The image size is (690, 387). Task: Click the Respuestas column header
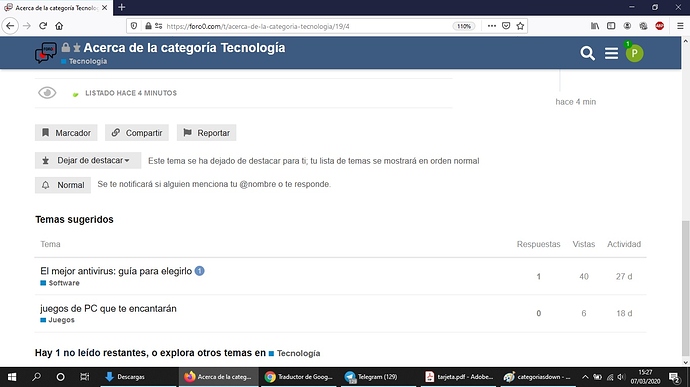click(538, 244)
